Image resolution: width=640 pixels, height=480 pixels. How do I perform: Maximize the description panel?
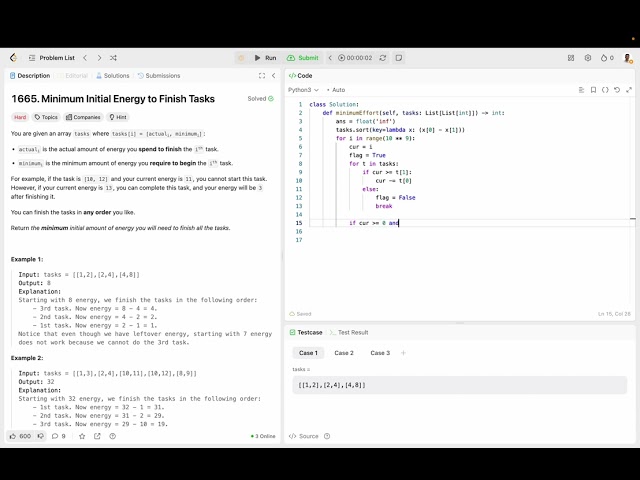click(x=262, y=76)
